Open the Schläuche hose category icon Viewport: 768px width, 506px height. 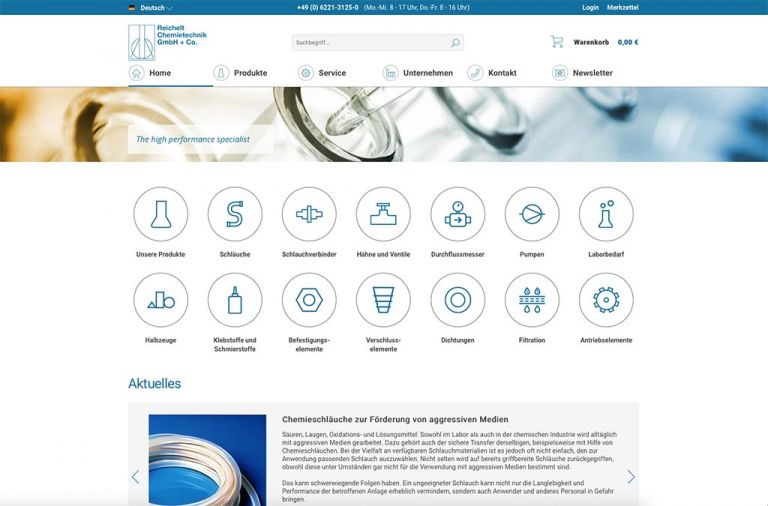click(235, 214)
